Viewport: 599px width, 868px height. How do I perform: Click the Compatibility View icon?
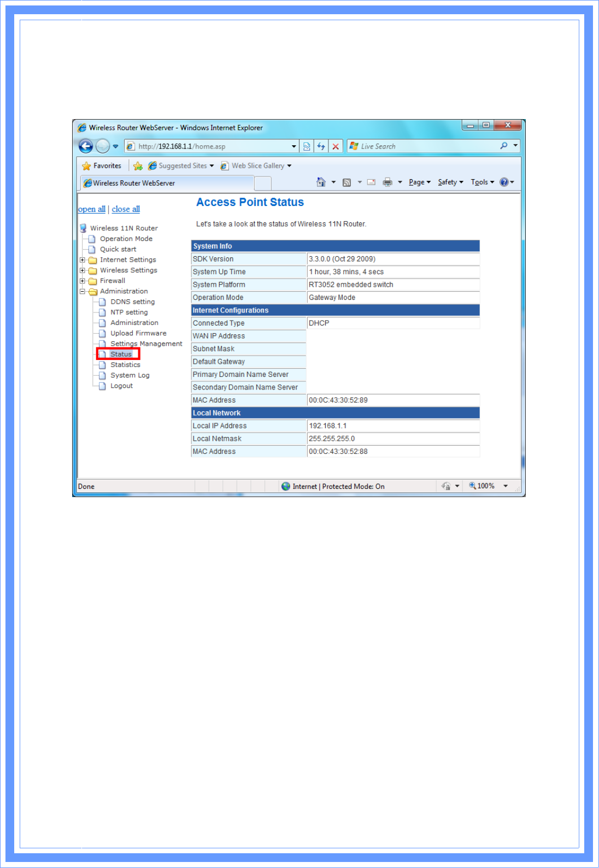pos(307,146)
